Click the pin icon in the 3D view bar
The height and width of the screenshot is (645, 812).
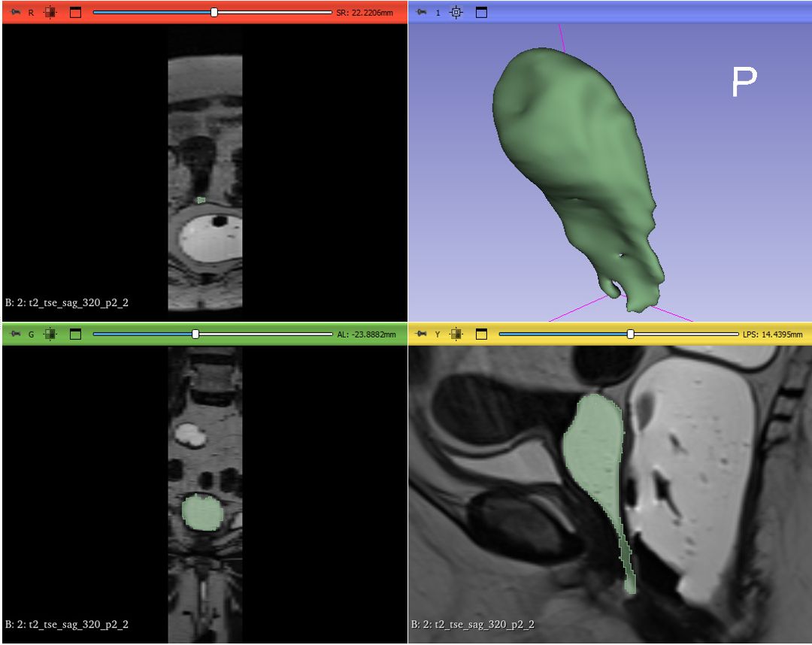pyautogui.click(x=422, y=13)
